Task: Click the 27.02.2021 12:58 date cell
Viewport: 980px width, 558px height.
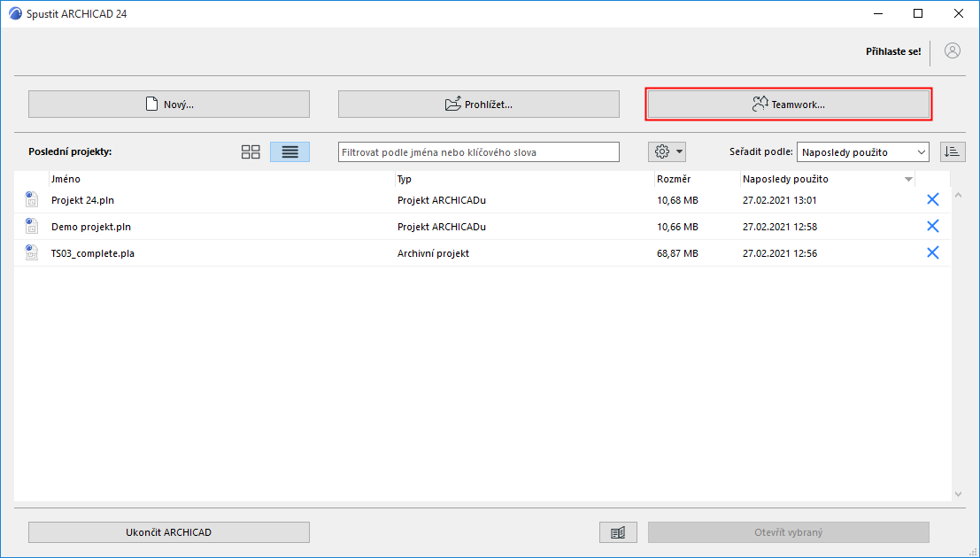Action: pyautogui.click(x=779, y=227)
